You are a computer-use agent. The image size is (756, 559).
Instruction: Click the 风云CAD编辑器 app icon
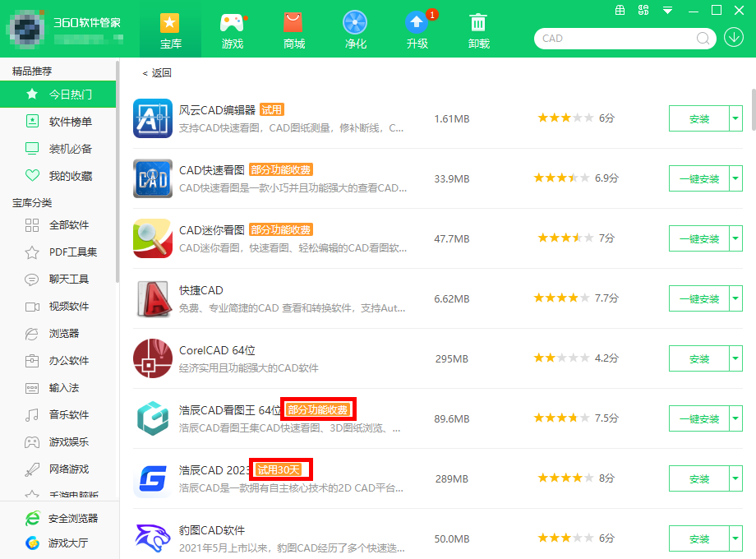pos(153,118)
